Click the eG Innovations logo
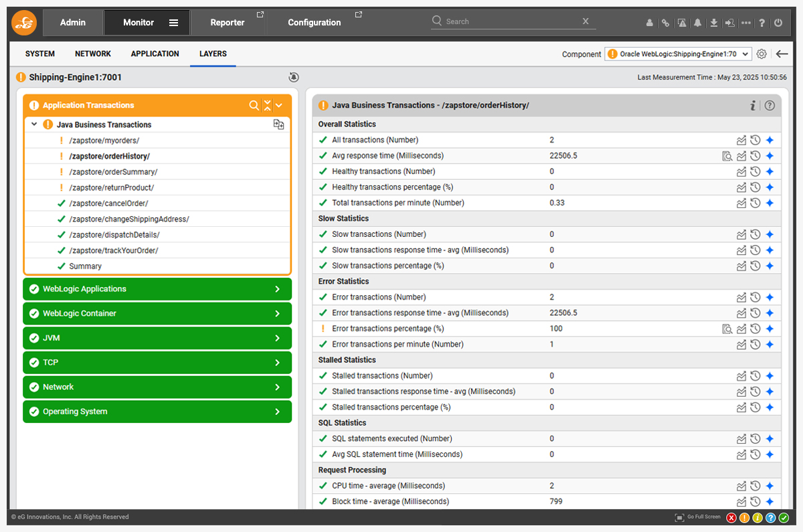 point(24,23)
